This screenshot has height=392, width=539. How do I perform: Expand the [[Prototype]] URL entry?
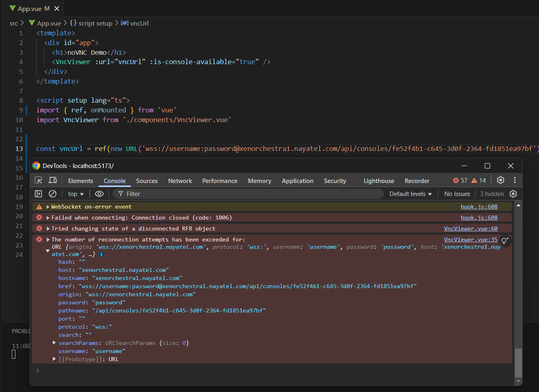(54, 359)
